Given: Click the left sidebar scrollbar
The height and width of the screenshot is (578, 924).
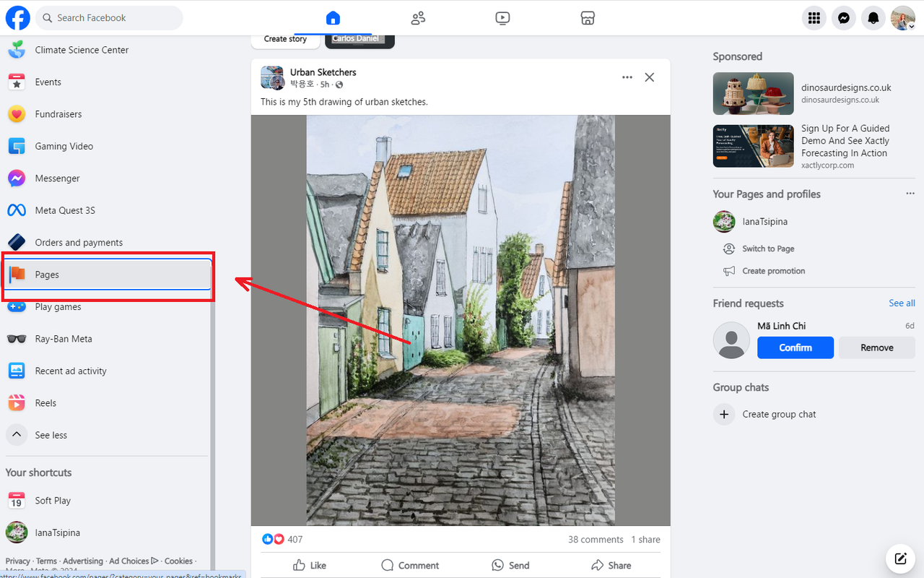Looking at the screenshot, I should click(213, 433).
